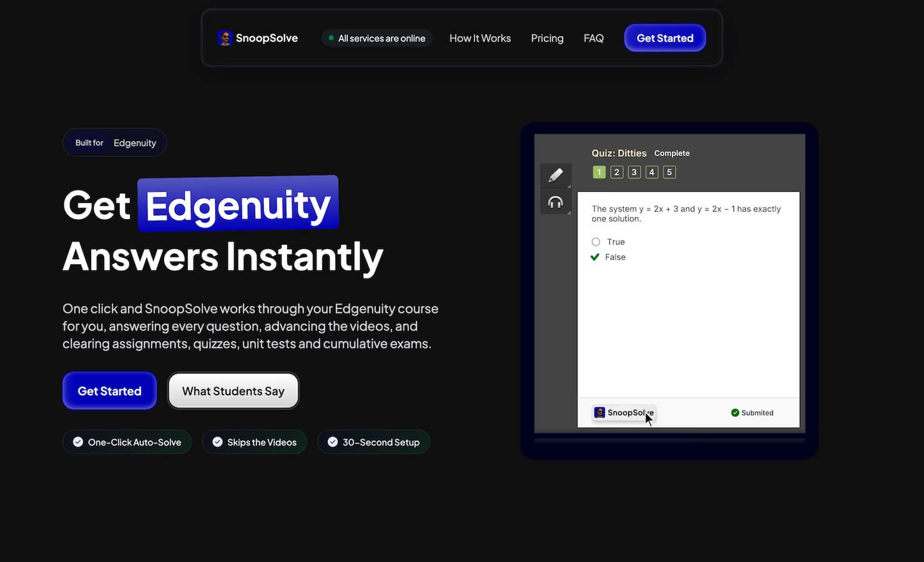Click the False answer label
The image size is (924, 562).
(615, 257)
